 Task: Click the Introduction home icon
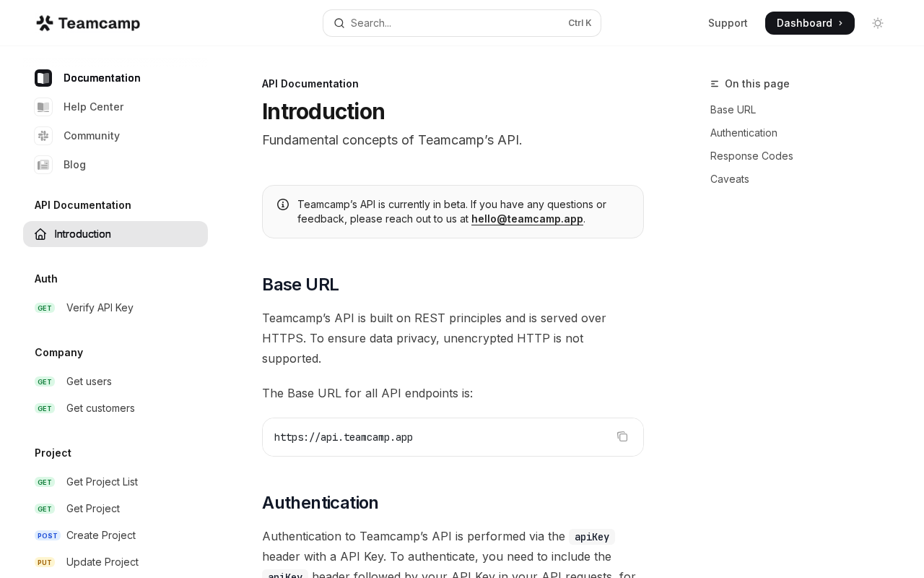click(x=40, y=234)
